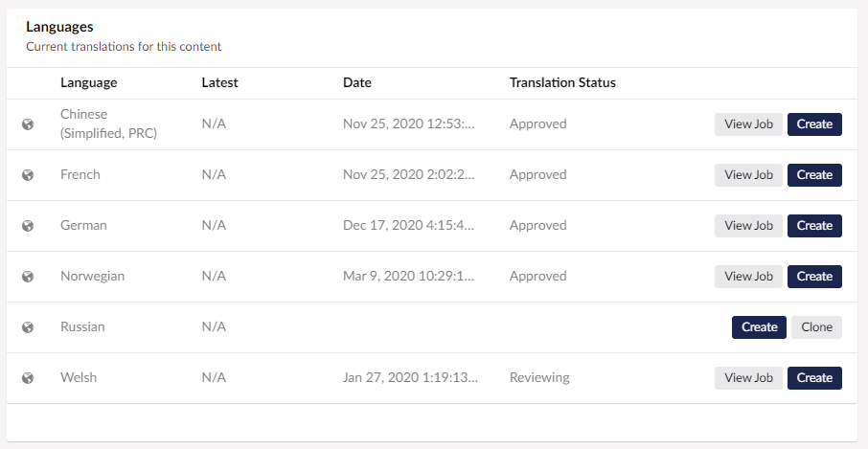Open View Job for Chinese translation

click(748, 124)
